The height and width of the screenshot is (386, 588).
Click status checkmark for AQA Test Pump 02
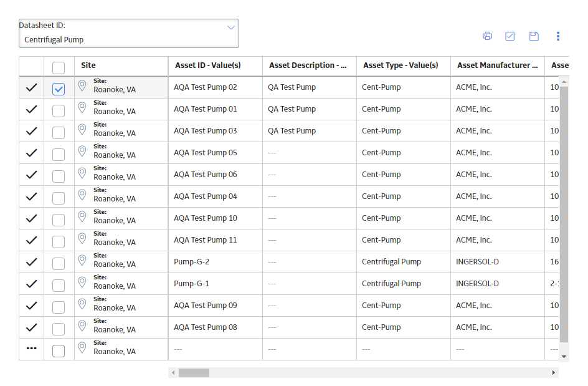32,87
